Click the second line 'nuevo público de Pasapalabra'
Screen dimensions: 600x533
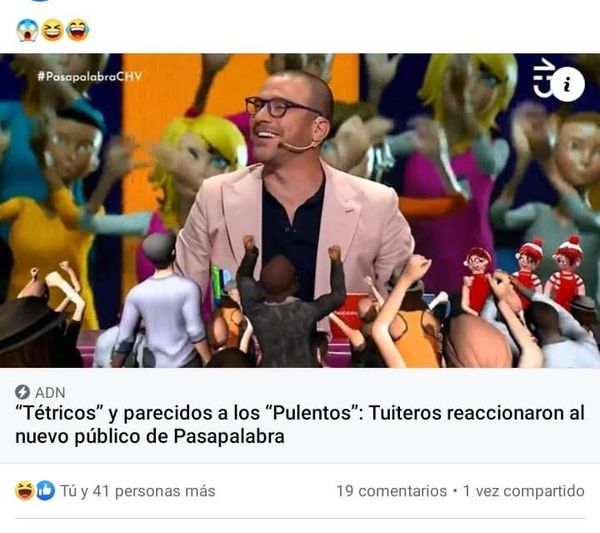[150, 436]
